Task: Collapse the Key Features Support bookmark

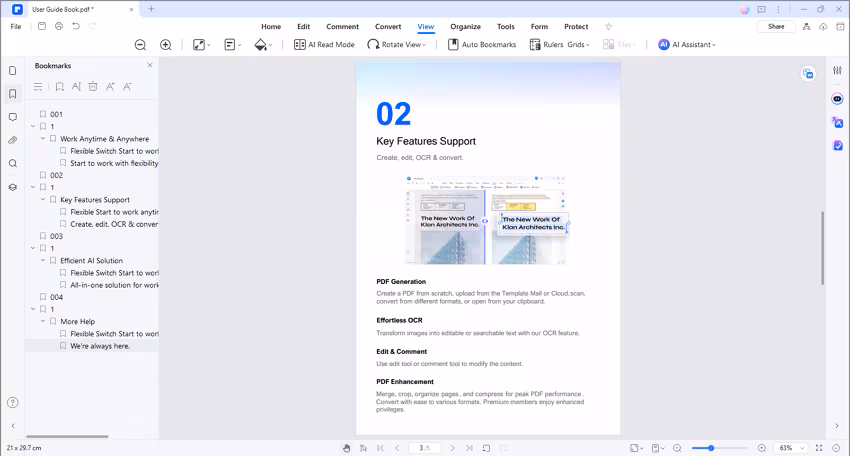Action: [x=43, y=200]
